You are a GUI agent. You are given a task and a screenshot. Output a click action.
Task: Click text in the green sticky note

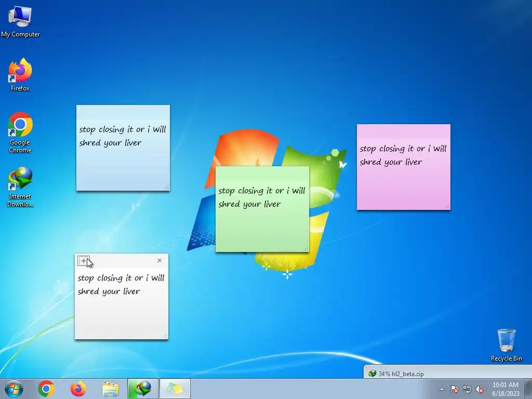click(x=262, y=197)
